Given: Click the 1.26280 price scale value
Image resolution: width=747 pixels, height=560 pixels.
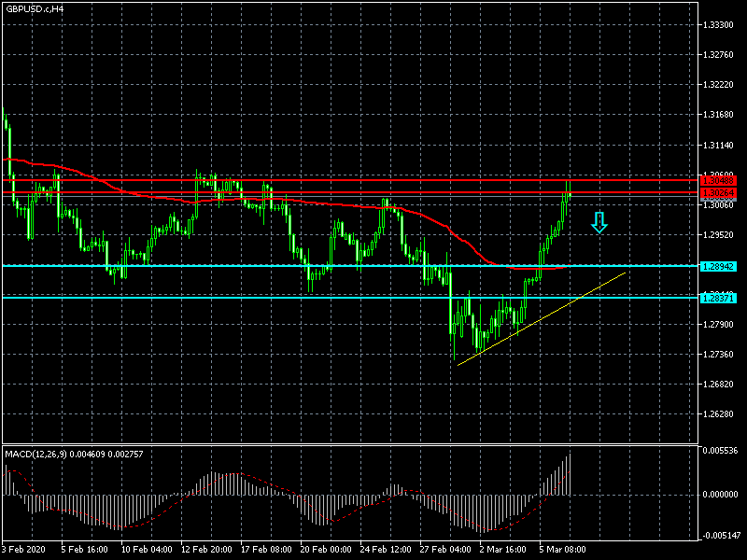Looking at the screenshot, I should (720, 414).
